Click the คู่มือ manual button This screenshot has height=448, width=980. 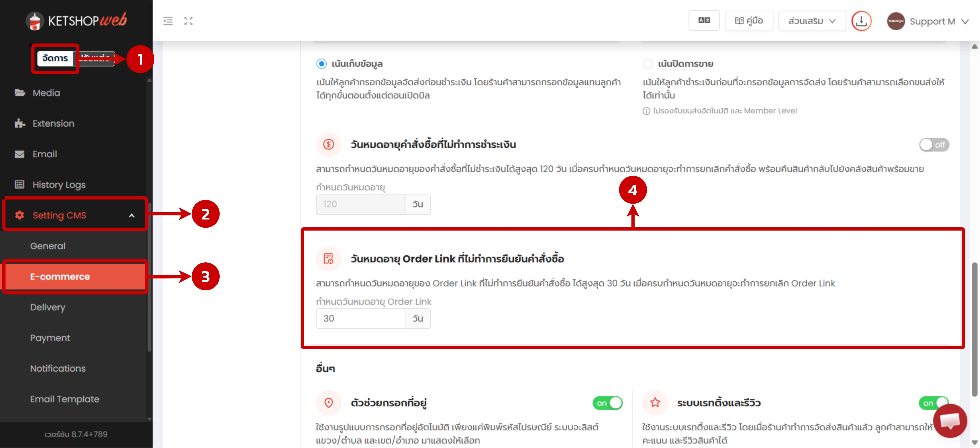click(748, 21)
